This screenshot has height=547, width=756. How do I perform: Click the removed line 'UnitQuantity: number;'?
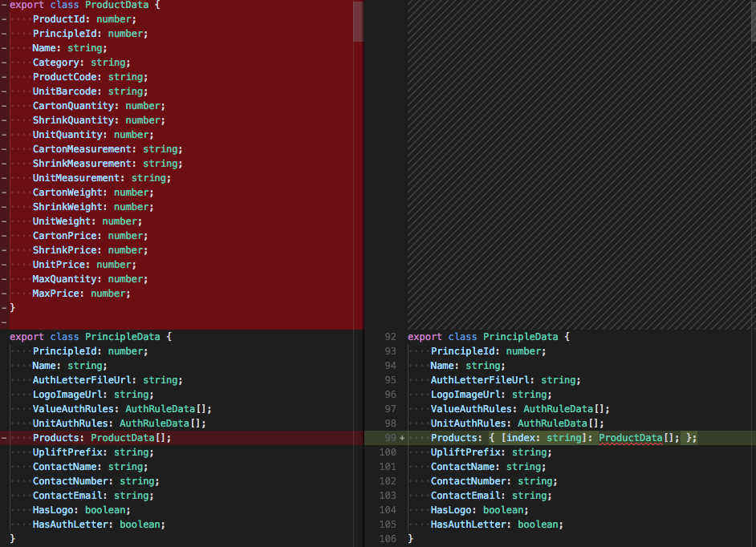93,135
